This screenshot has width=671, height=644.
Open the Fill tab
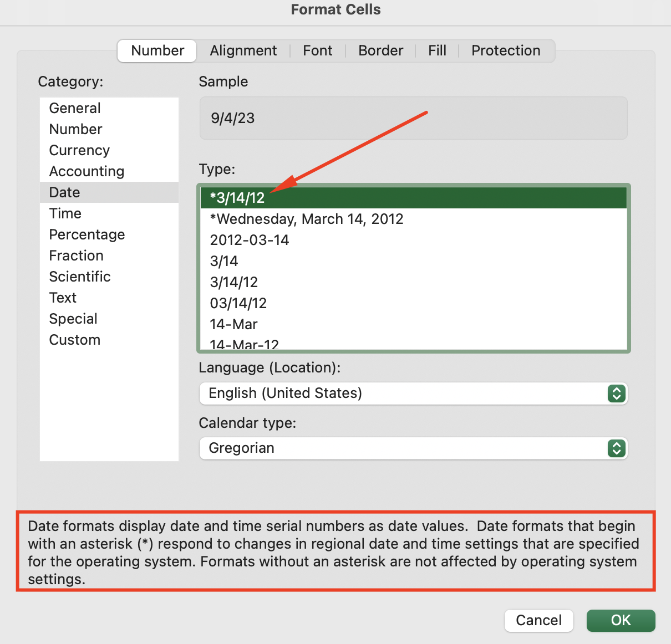click(x=437, y=50)
